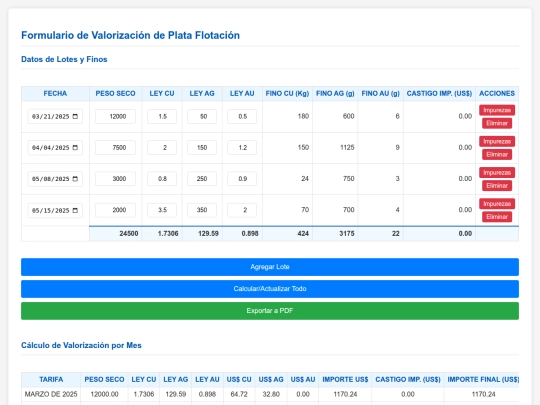Viewport: 540px width, 405px height.
Task: Edit Peso Seco field with 7500
Action: tap(115, 147)
